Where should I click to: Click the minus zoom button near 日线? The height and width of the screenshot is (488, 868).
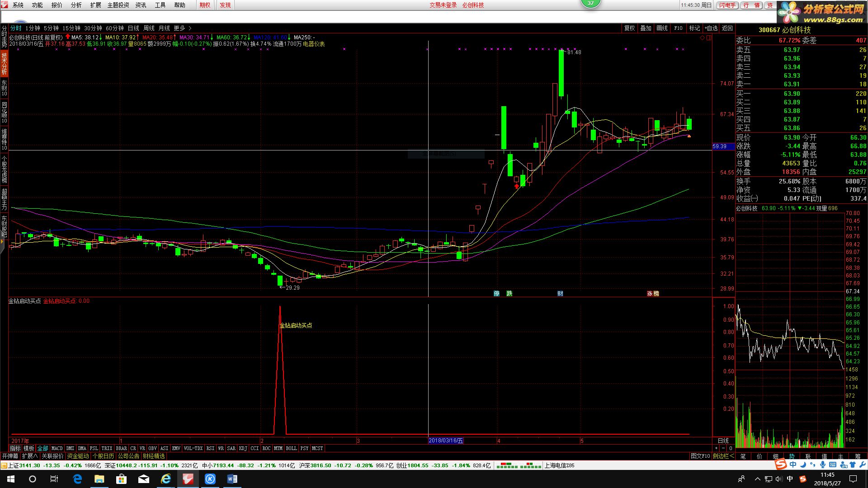pyautogui.click(x=723, y=448)
